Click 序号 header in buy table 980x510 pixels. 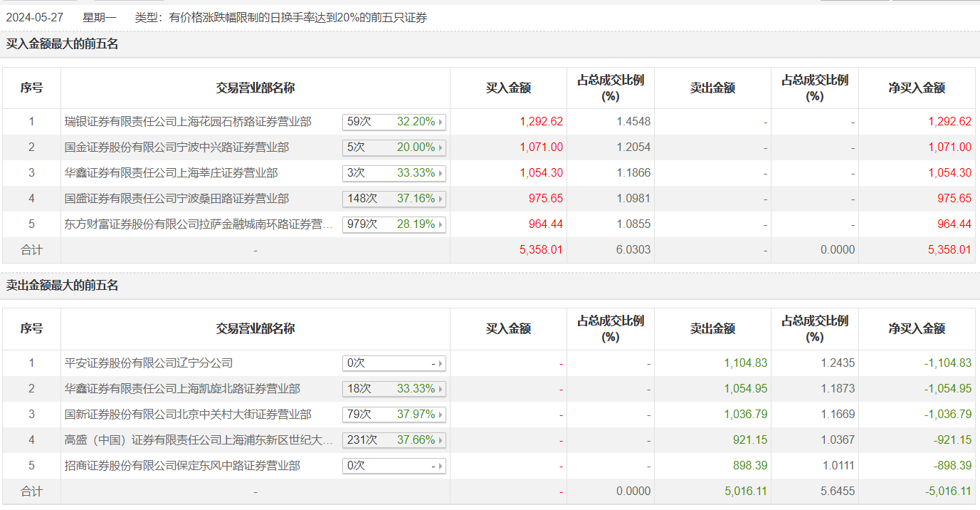[31, 88]
